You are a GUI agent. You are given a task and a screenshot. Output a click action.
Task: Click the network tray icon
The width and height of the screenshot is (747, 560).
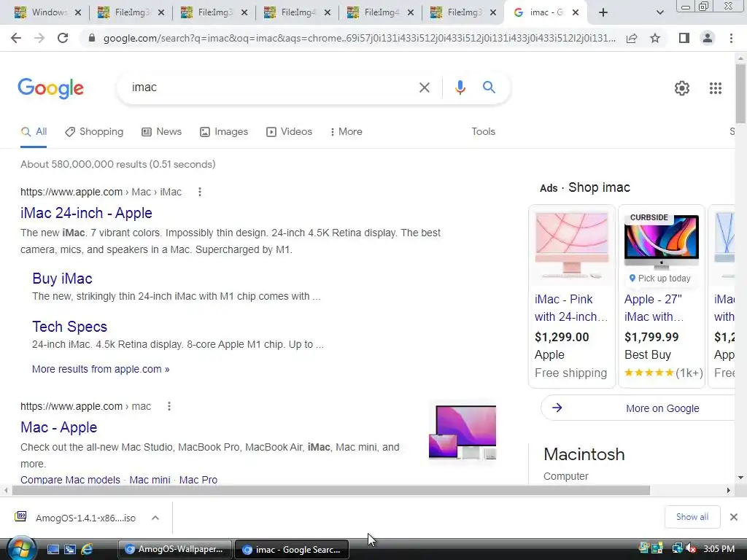(x=677, y=549)
